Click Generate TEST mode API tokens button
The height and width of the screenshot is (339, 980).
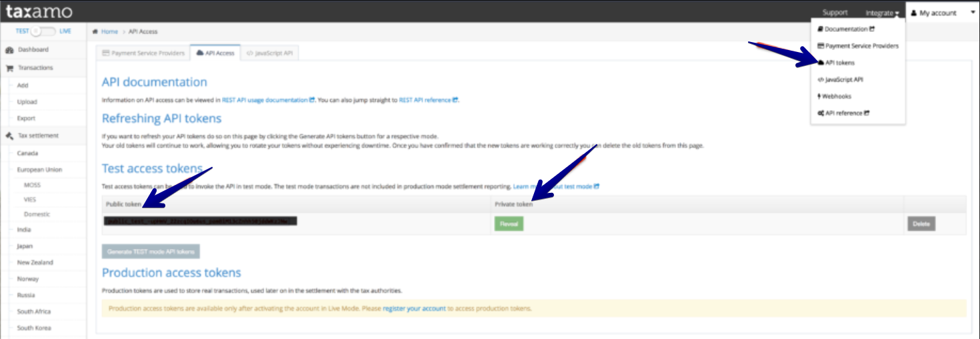pyautogui.click(x=151, y=252)
